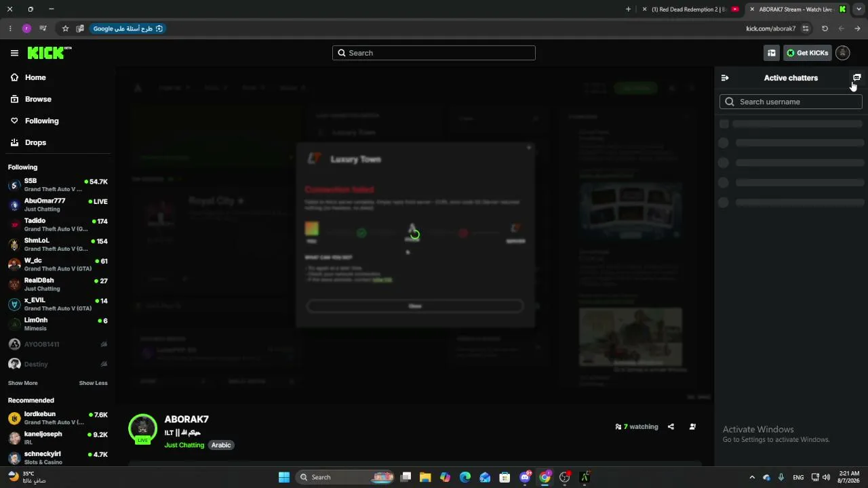Screen dimensions: 868x488
Task: Reload the page
Action: (x=825, y=28)
